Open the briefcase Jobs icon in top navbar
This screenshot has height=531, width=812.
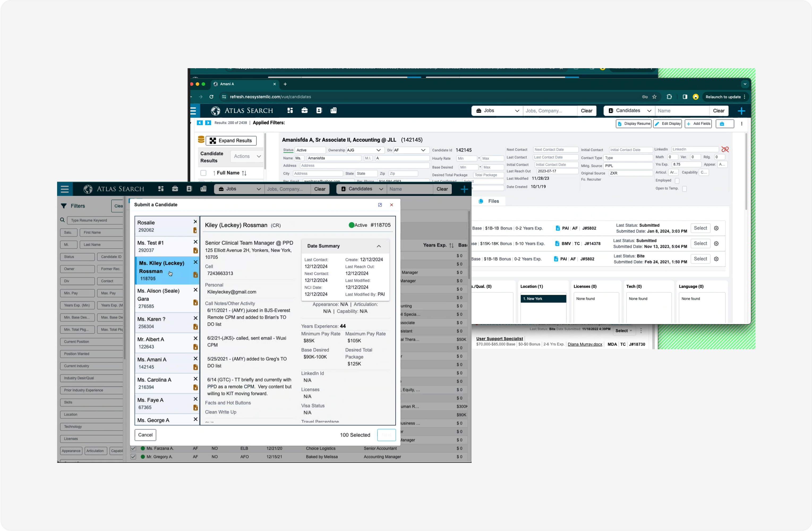click(304, 110)
